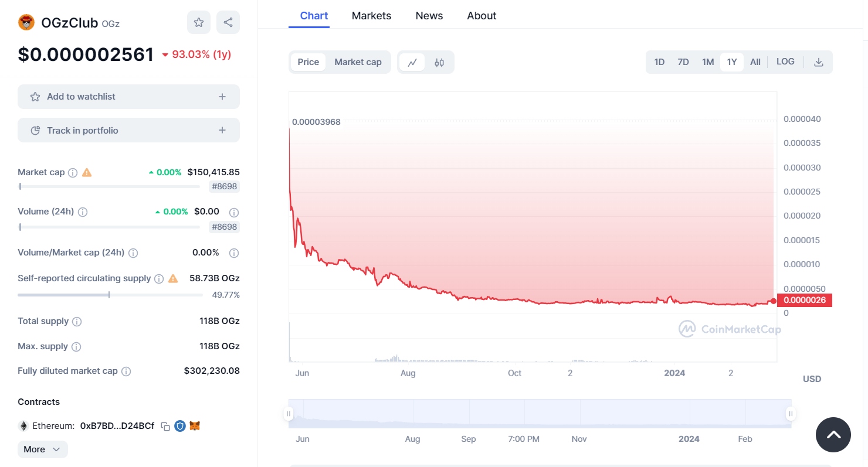868x467 pixels.
Task: Click the Self-reported circulating supply info icon
Action: tap(159, 279)
